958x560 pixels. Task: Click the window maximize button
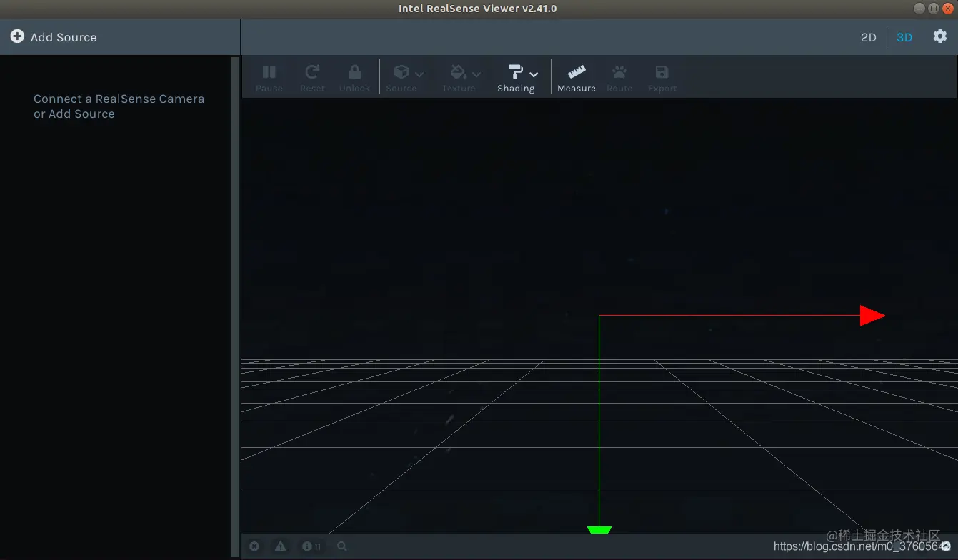coord(934,9)
